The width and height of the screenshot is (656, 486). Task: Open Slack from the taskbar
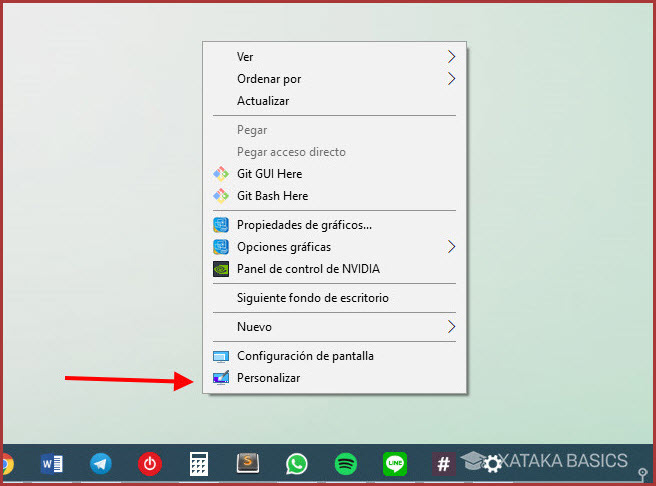443,463
